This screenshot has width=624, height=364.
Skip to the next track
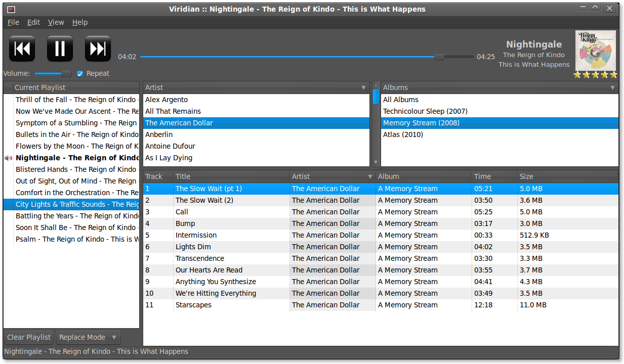coord(98,49)
